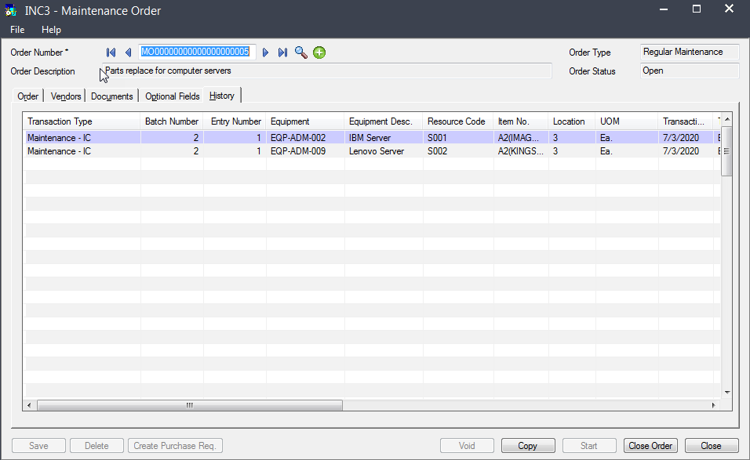
Task: Click the Close button at bottom right
Action: (x=711, y=446)
